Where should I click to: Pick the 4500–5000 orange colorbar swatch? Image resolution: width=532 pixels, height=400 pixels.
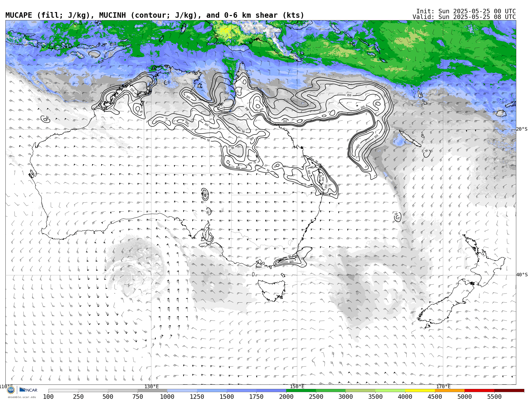point(450,391)
